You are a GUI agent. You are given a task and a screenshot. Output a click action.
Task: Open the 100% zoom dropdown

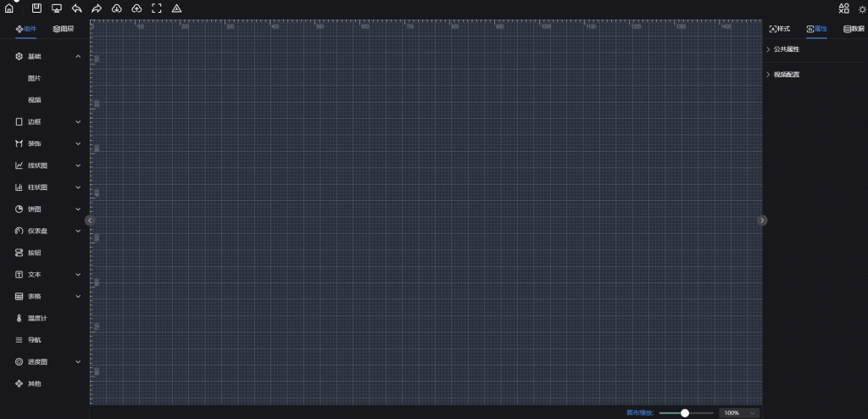[738, 412]
